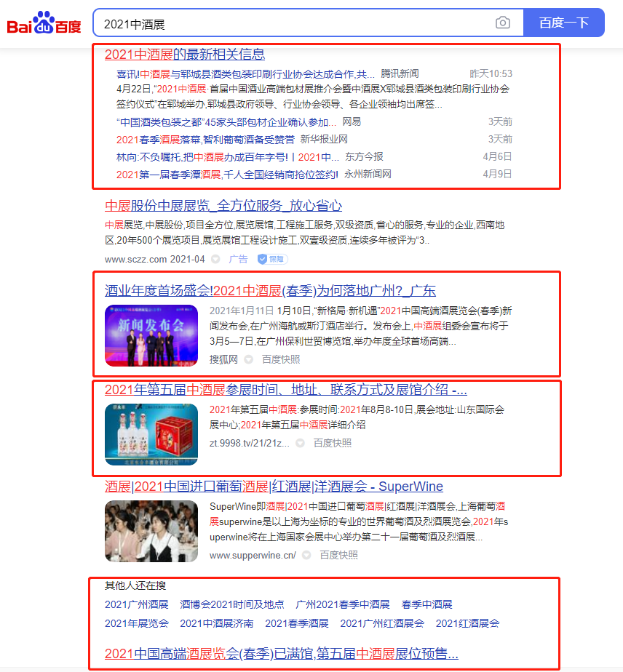623x672 pixels.
Task: Search related term 2021中酒展济南
Action: (x=217, y=623)
